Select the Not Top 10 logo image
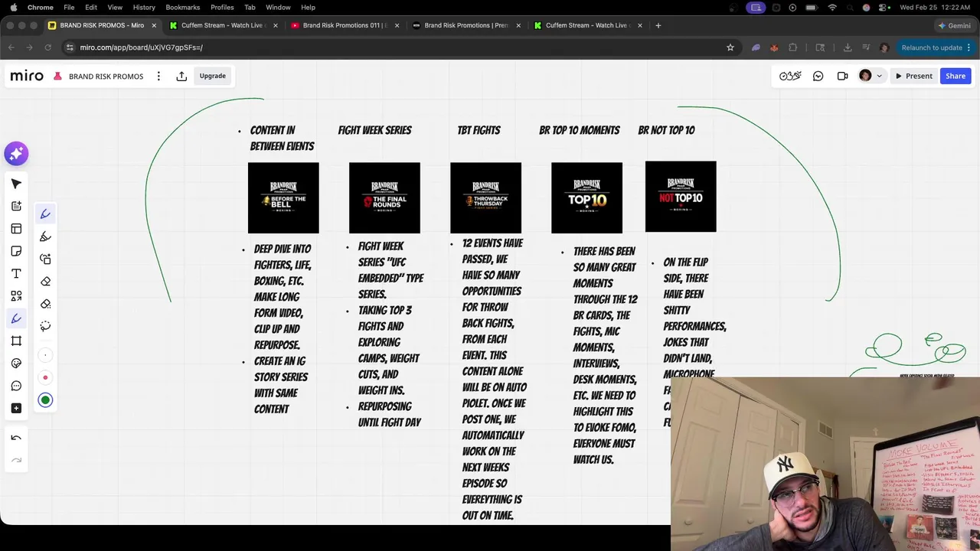The width and height of the screenshot is (980, 551). point(681,196)
